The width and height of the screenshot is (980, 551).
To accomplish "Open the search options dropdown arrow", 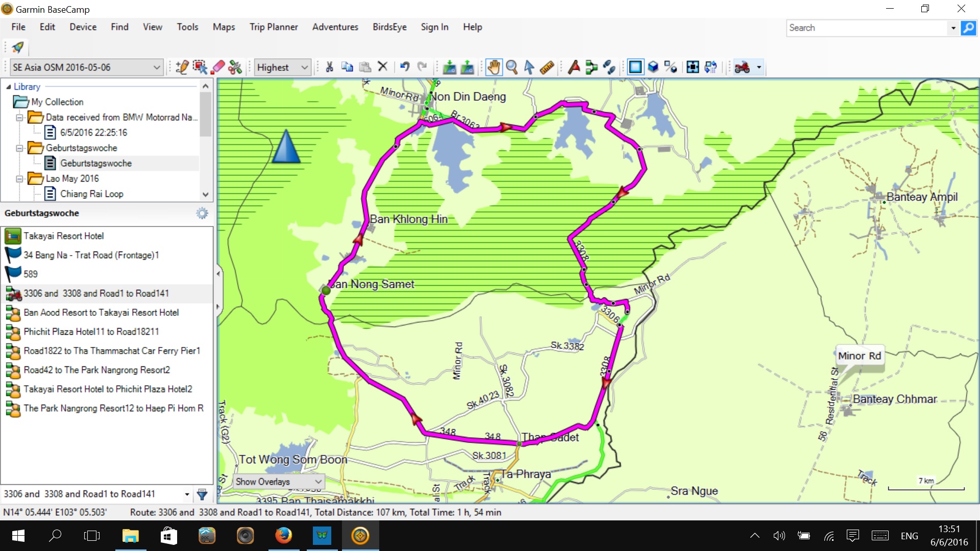I will (x=953, y=28).
